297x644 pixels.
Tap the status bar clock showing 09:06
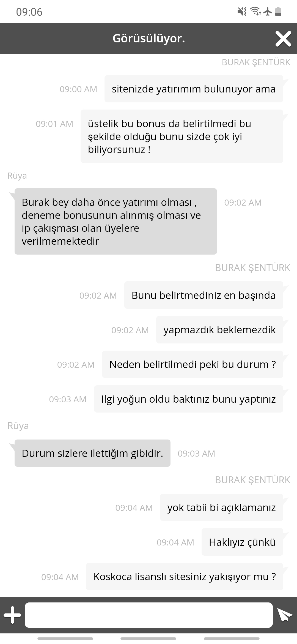point(29,12)
